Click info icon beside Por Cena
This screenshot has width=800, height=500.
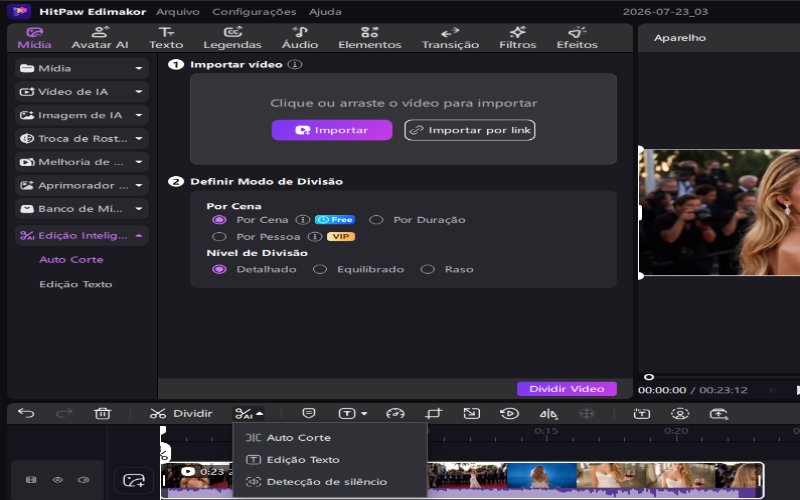tap(303, 220)
